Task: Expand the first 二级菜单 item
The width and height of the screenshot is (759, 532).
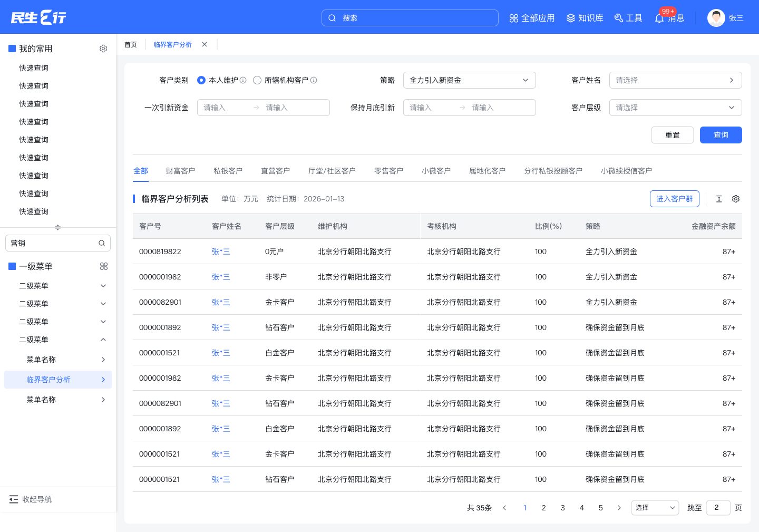Action: 103,286
